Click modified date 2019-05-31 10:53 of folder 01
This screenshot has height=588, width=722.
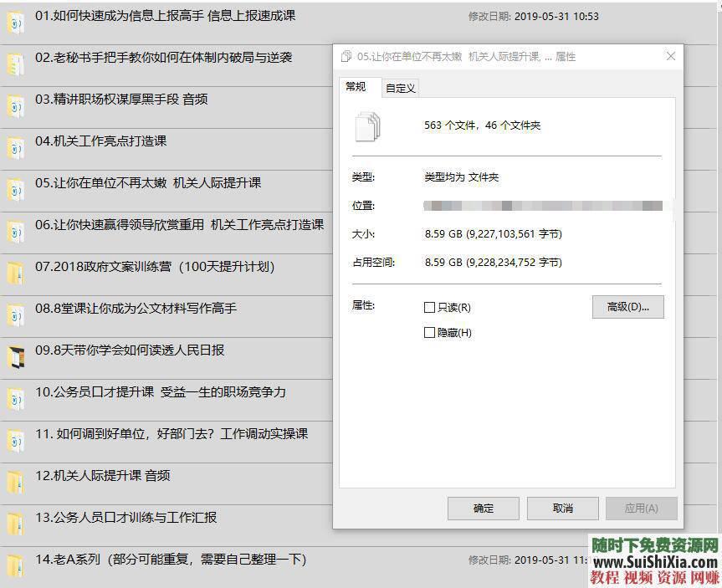tap(556, 17)
